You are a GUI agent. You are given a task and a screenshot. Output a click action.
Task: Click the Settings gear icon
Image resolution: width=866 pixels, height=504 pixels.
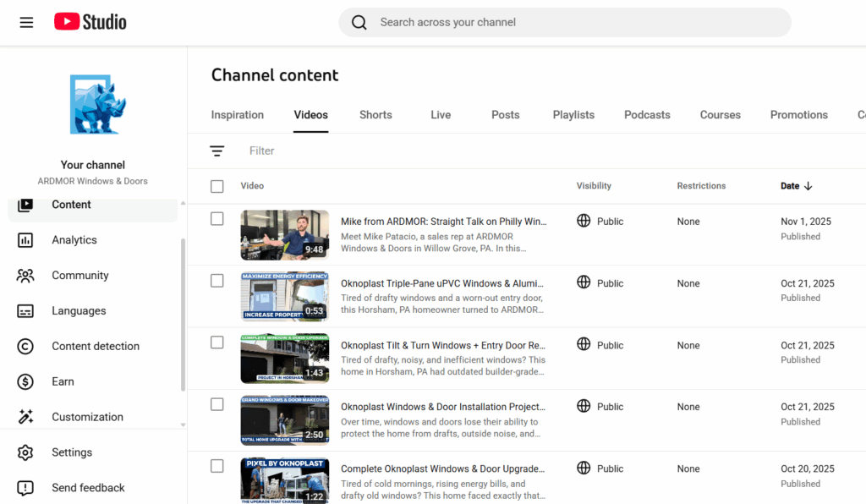(25, 452)
